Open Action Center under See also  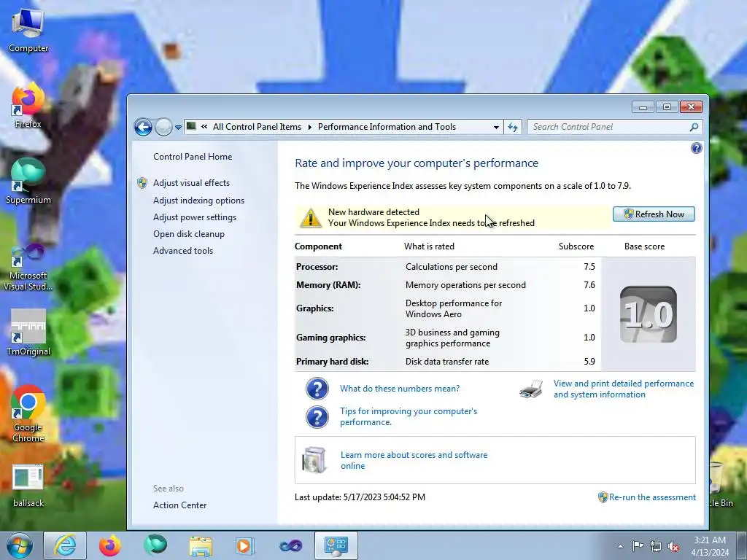(179, 505)
